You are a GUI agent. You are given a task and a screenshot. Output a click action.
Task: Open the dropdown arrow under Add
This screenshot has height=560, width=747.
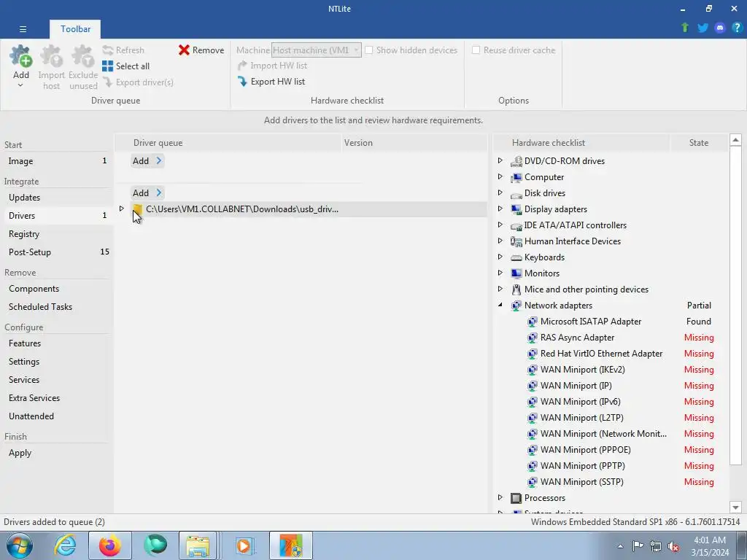coord(20,86)
